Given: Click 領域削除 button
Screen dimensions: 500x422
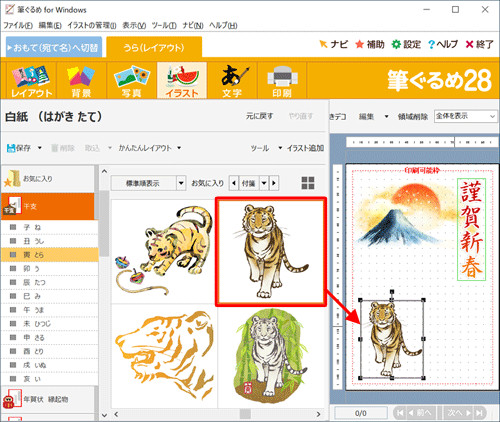Looking at the screenshot, I should [x=413, y=117].
